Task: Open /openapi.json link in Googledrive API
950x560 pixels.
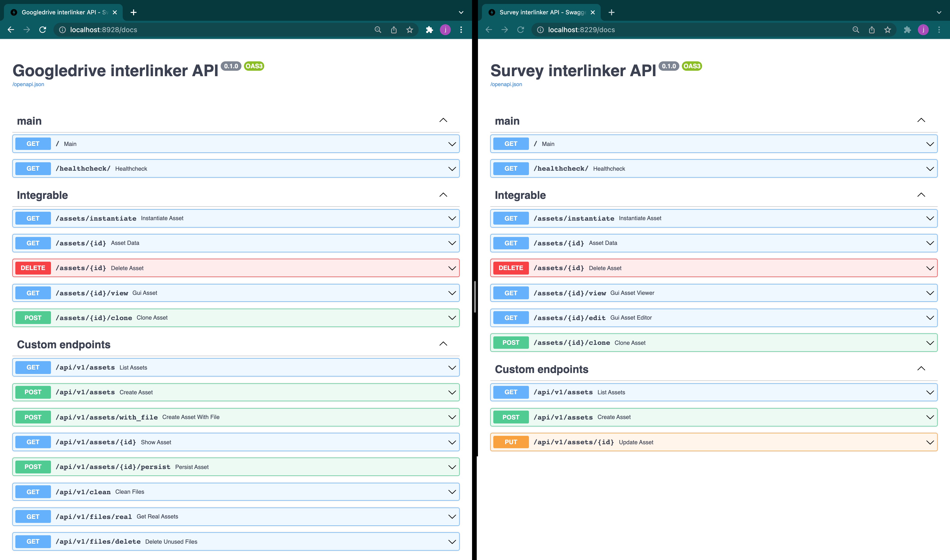Action: 28,84
